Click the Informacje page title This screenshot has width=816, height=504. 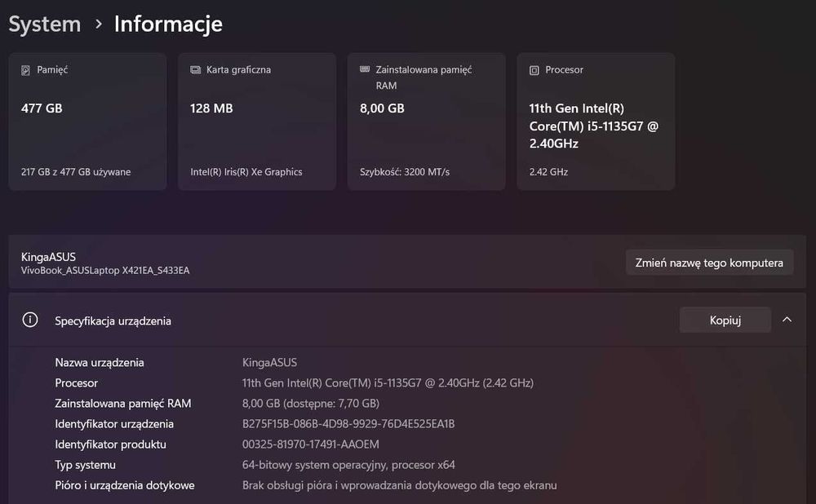168,24
